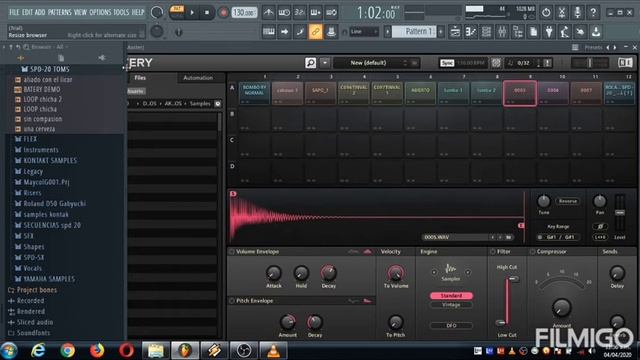This screenshot has width=640, height=360.
Task: Click the Samples breadcrumb path
Action: point(200,104)
